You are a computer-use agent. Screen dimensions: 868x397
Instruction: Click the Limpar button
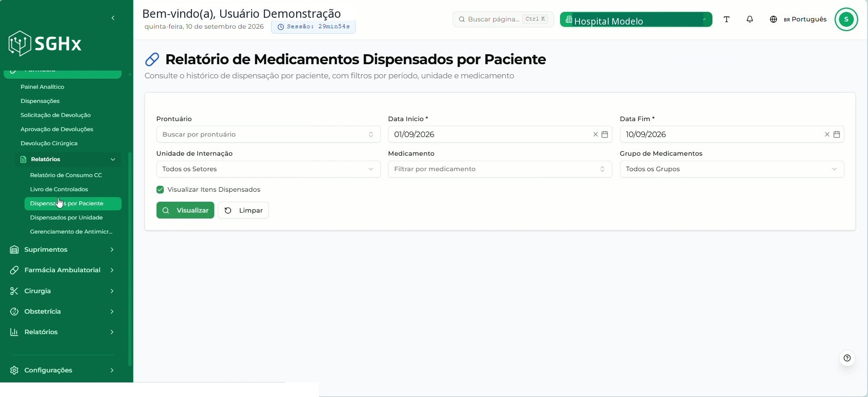click(x=243, y=210)
